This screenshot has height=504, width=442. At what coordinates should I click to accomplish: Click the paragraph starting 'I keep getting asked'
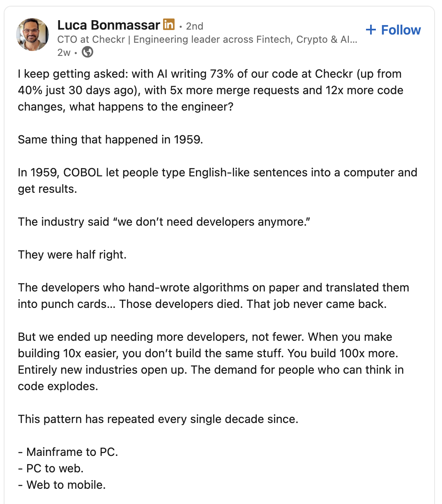coord(210,90)
